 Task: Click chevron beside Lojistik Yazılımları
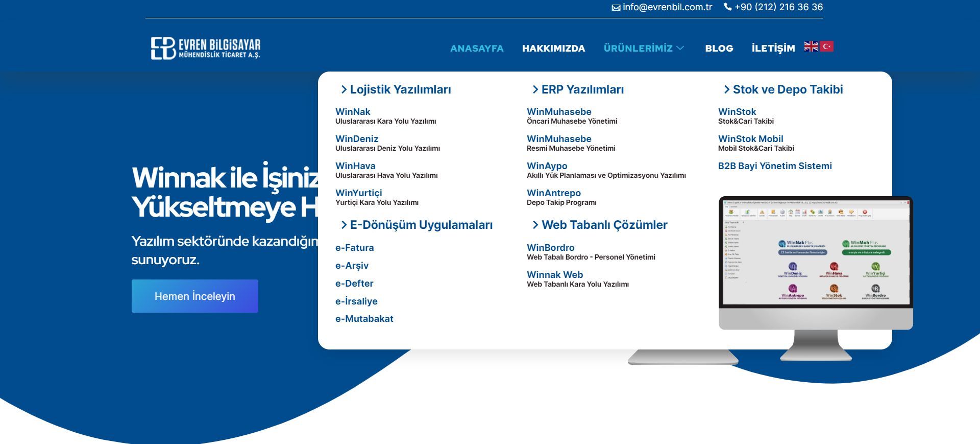click(x=344, y=90)
